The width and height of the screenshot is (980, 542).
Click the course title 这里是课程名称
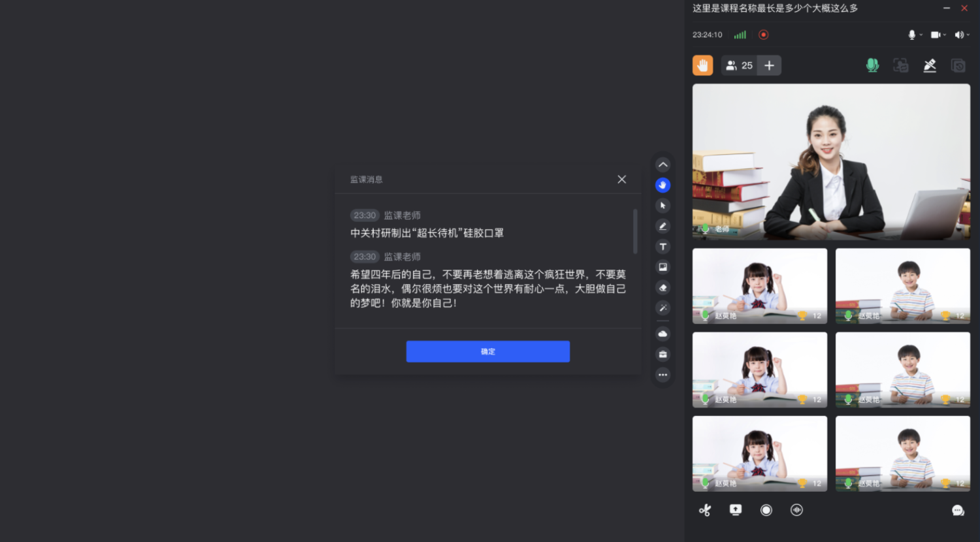(x=775, y=8)
